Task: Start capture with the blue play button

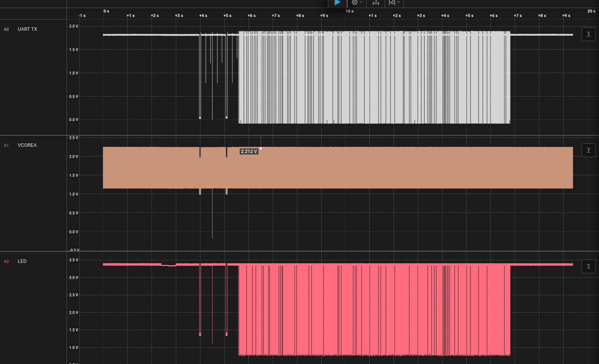Action: coord(337,3)
